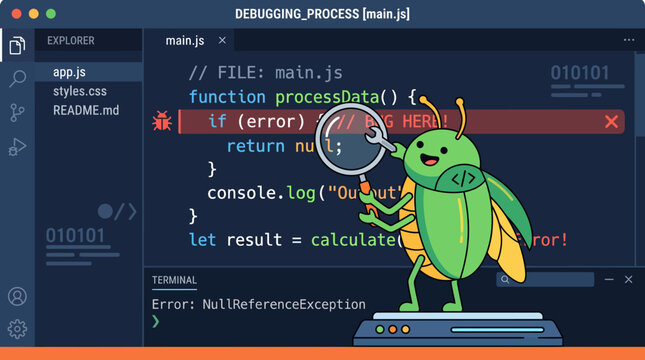Click the green terminal prompt chevron

tap(155, 321)
